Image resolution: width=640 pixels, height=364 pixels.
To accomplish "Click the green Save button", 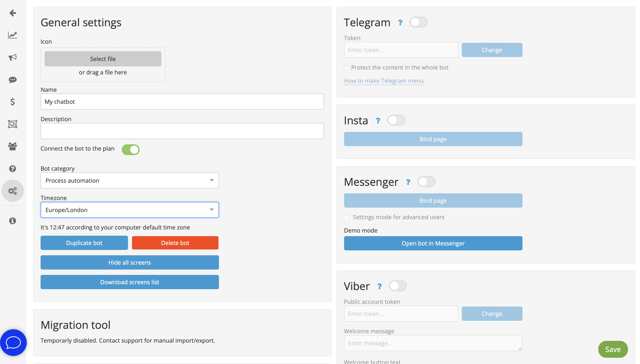I will coord(613,349).
